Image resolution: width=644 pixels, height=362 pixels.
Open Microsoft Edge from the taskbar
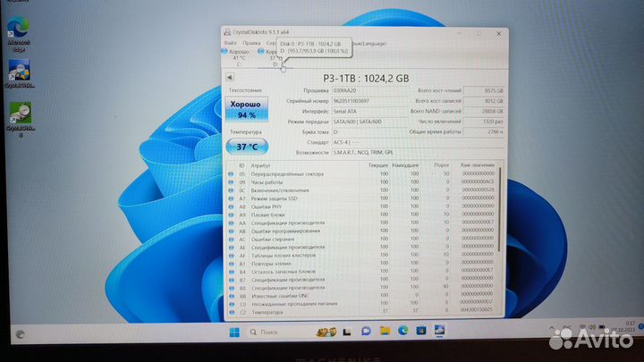[402, 331]
